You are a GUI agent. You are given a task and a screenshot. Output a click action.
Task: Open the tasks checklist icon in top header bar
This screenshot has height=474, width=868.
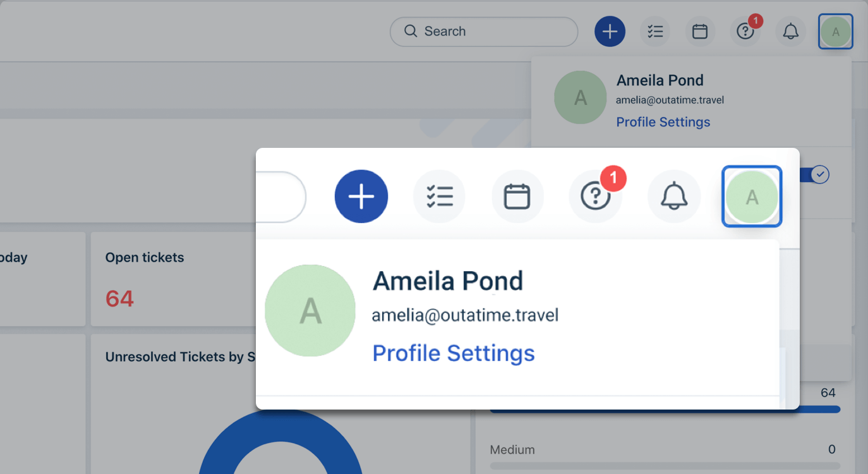[x=655, y=32]
